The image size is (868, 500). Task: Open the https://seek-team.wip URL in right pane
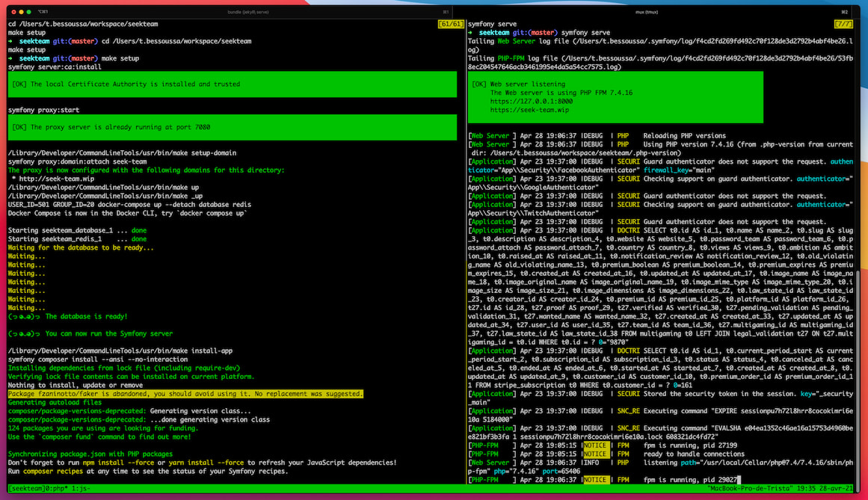(529, 110)
